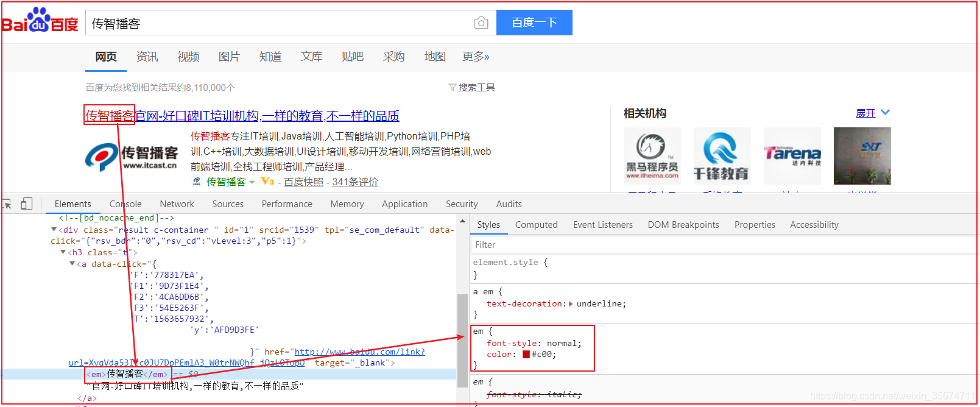Screen dimensions: 980x407
Task: Open the DevTools Performance tab
Action: [x=287, y=204]
